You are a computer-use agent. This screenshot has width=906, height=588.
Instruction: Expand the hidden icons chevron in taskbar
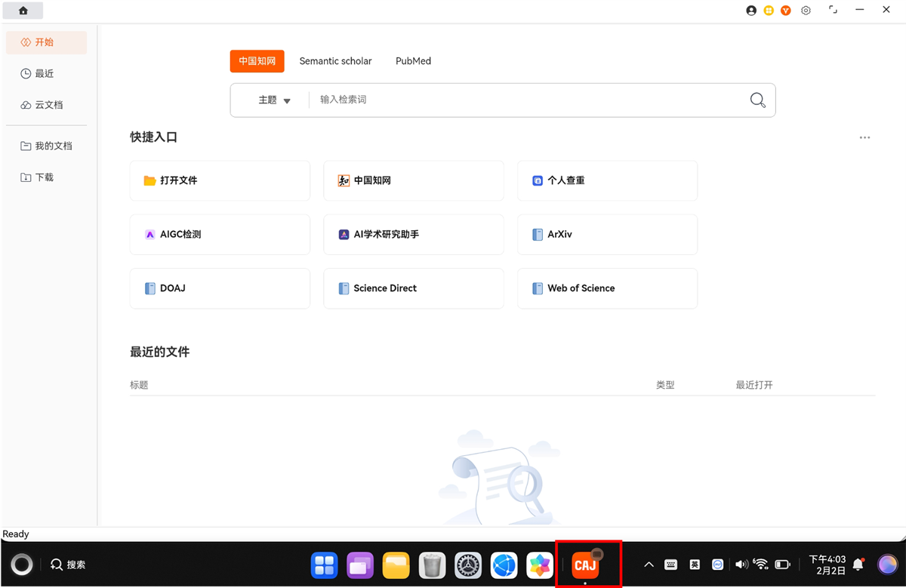coord(649,564)
